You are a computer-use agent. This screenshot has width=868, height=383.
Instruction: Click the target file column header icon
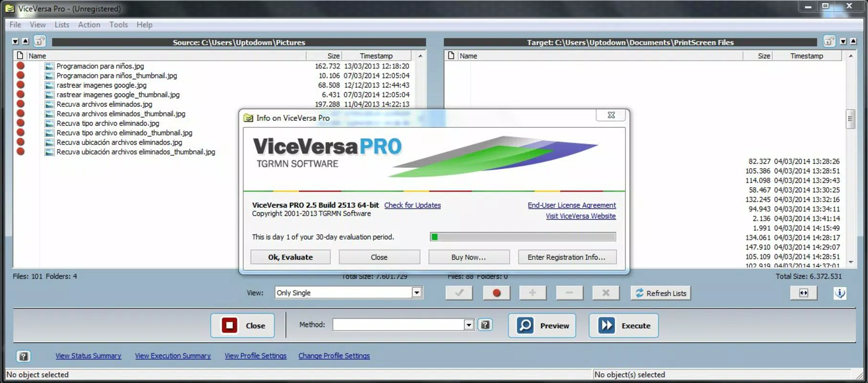pyautogui.click(x=451, y=56)
